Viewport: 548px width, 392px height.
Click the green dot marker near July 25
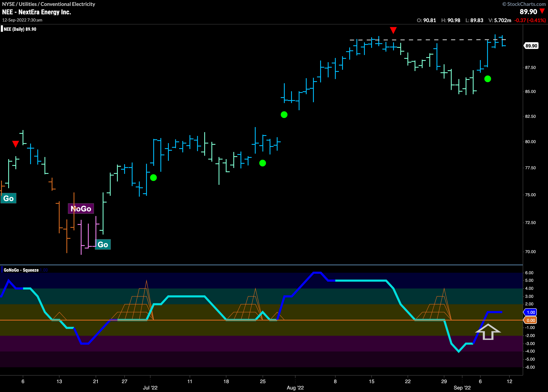pos(262,163)
